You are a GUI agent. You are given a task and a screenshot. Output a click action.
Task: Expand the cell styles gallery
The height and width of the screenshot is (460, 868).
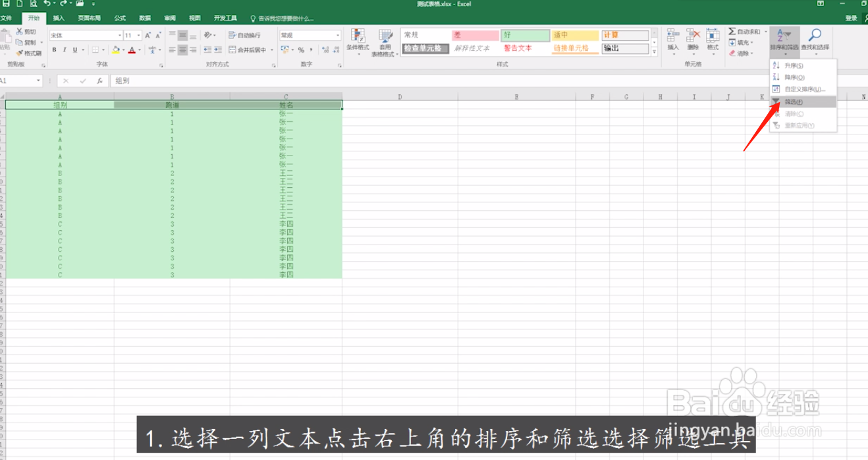[654, 51]
